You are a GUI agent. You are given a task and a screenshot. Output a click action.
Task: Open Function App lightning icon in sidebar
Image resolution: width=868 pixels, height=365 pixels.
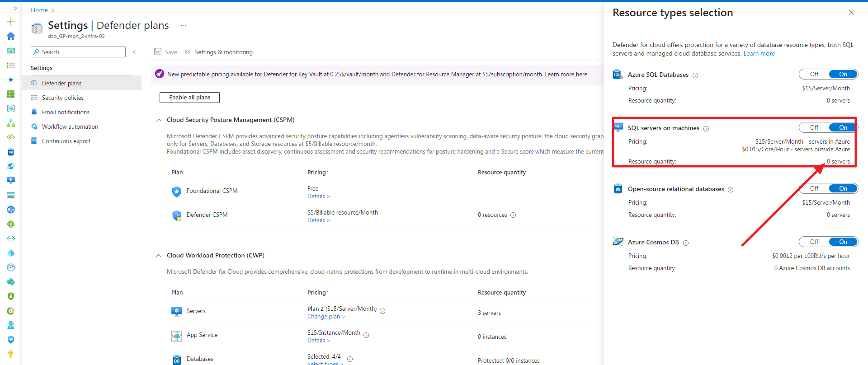point(11,137)
